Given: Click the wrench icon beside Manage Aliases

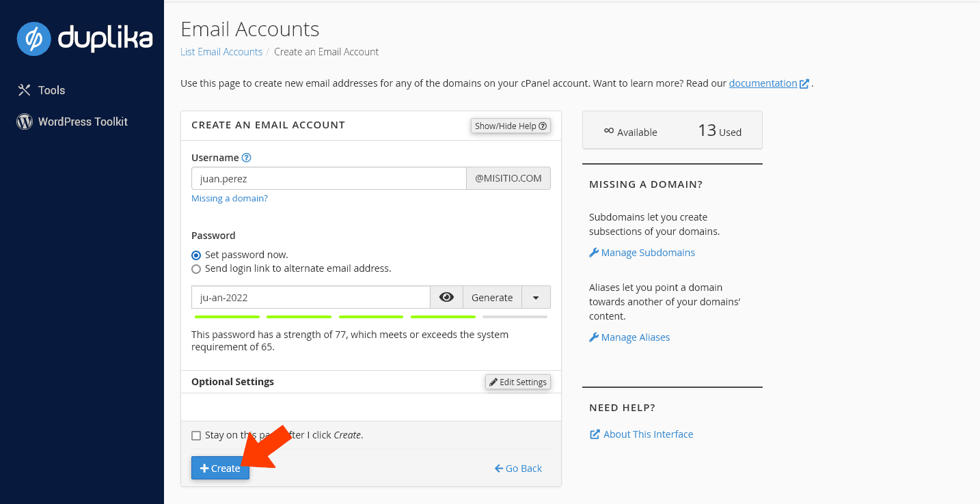Looking at the screenshot, I should tap(593, 337).
